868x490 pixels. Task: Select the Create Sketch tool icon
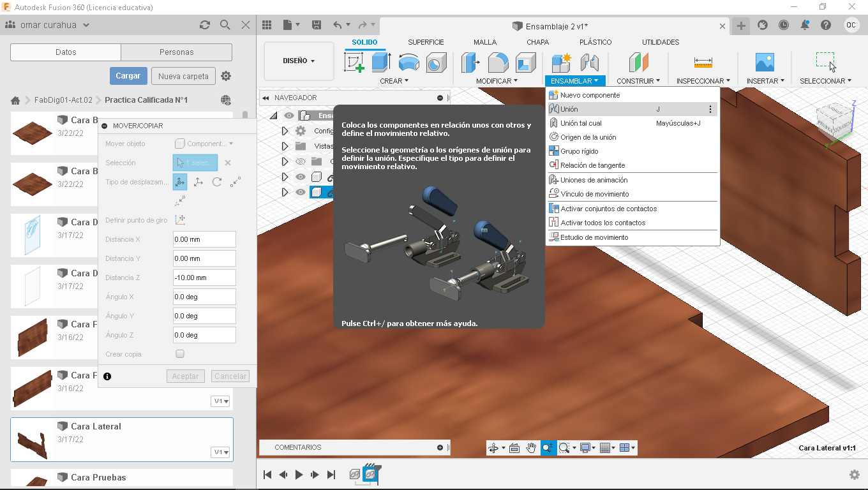354,63
